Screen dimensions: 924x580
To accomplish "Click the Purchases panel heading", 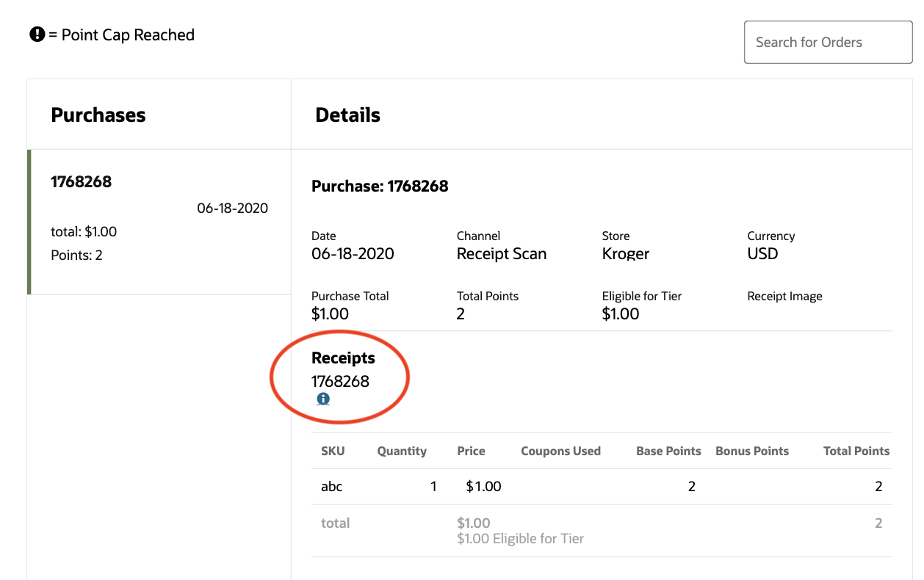I will tap(98, 115).
